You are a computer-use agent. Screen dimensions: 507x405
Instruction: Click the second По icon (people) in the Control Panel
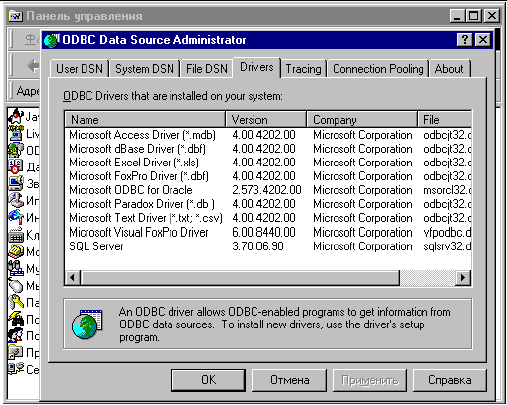(x=16, y=335)
